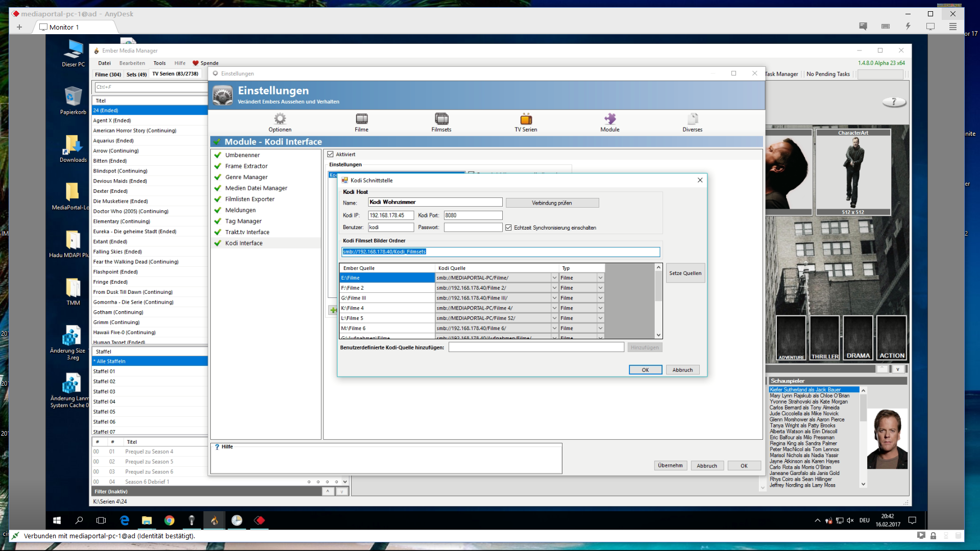Click the question mark help button in Ember

click(894, 102)
